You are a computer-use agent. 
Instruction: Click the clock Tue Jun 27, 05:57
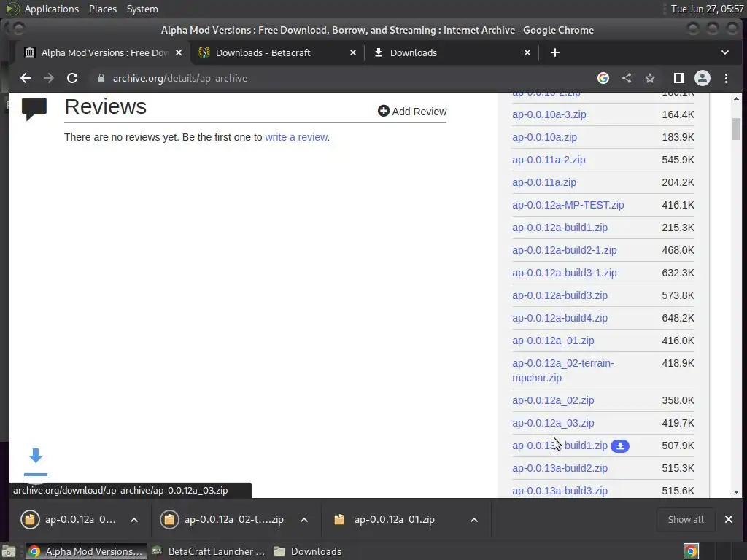coord(707,9)
